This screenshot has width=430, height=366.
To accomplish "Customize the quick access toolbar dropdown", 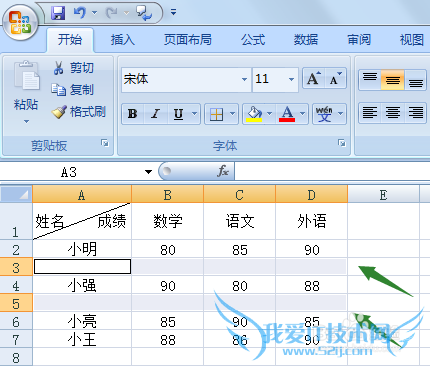I will [173, 13].
